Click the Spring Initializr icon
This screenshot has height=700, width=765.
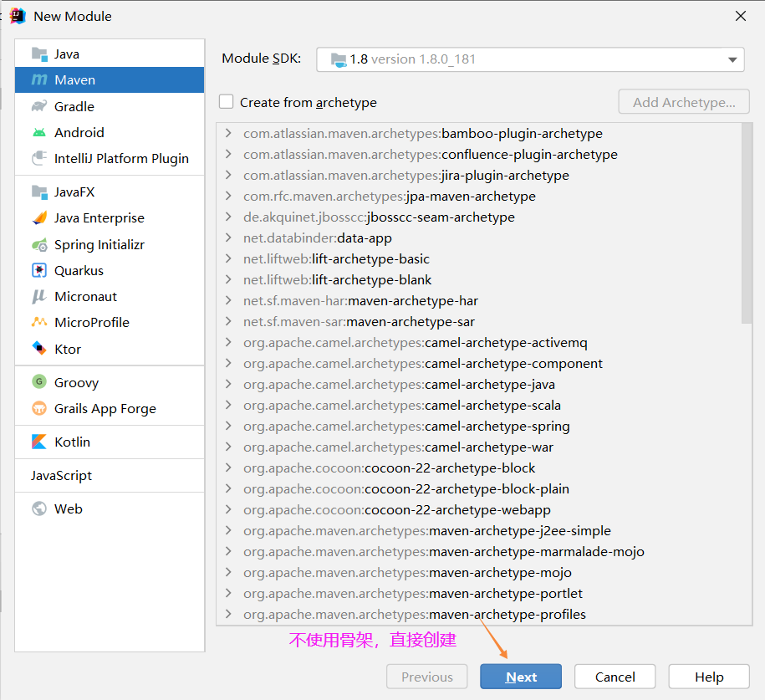39,244
